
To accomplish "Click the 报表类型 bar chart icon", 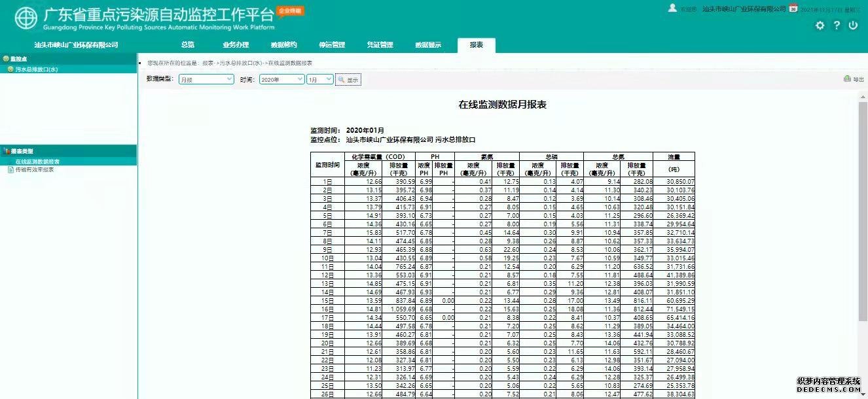I will 7,150.
